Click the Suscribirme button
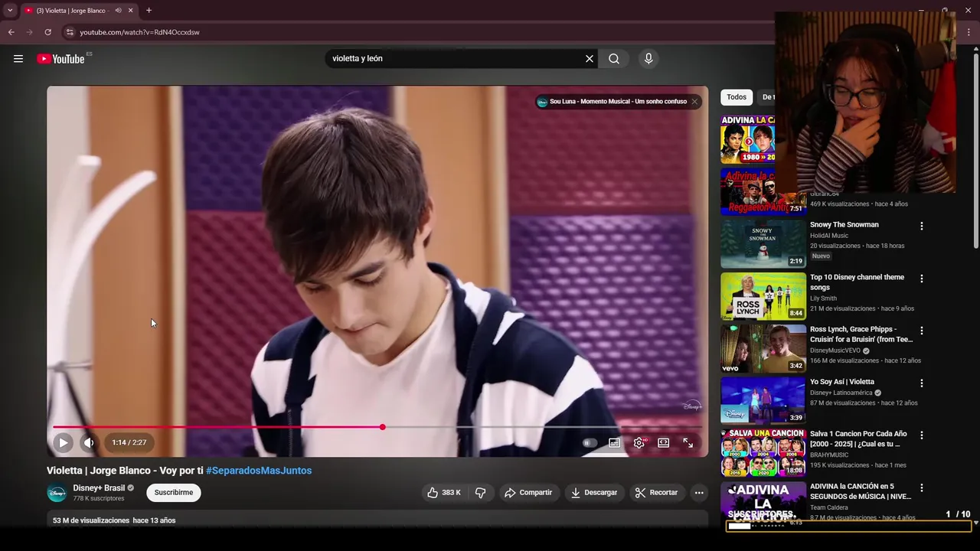Viewport: 980px width, 551px height. click(174, 493)
